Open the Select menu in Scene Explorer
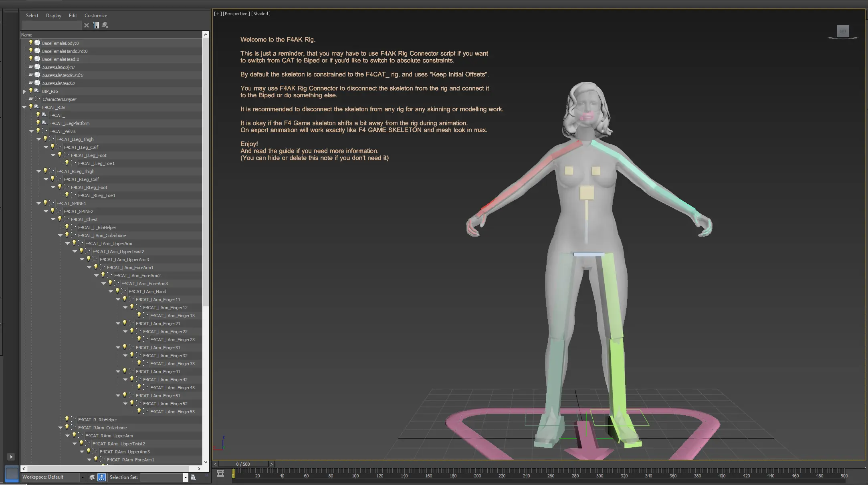 click(32, 15)
